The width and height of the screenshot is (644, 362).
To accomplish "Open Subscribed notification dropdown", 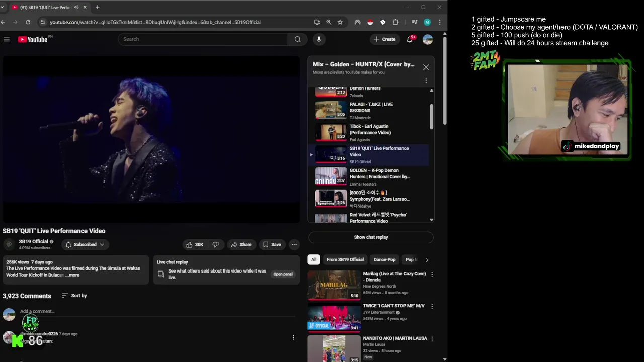I will tap(85, 245).
